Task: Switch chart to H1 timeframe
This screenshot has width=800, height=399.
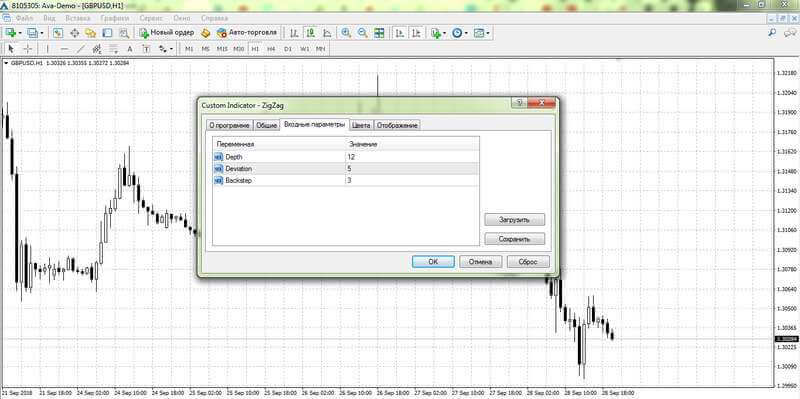Action: tap(255, 49)
